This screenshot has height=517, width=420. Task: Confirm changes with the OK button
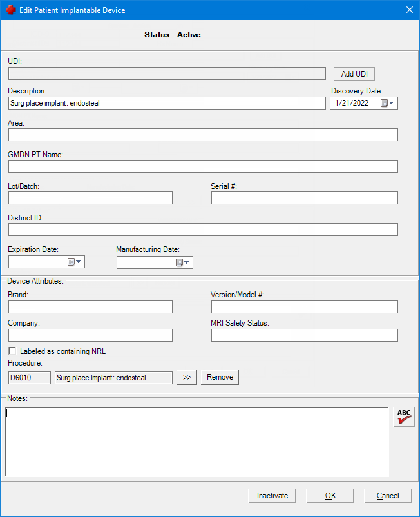pyautogui.click(x=330, y=496)
